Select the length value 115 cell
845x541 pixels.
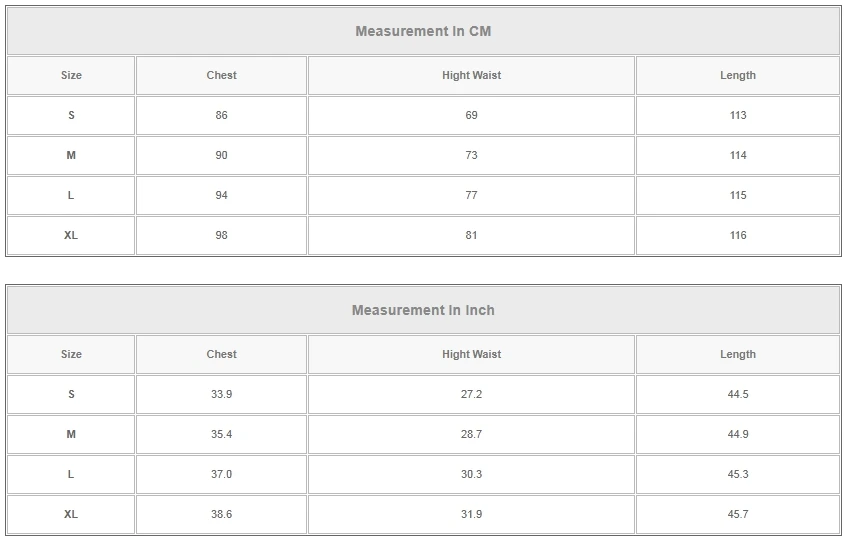pyautogui.click(x=737, y=195)
